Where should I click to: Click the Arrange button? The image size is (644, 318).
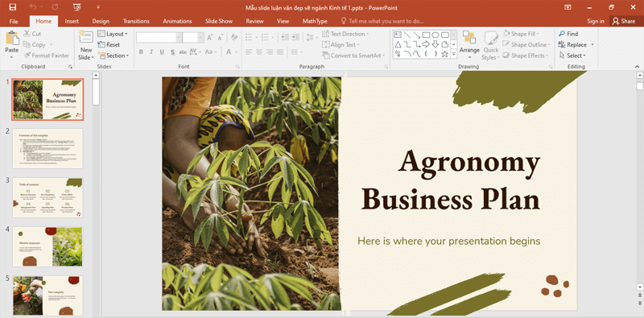coord(469,45)
